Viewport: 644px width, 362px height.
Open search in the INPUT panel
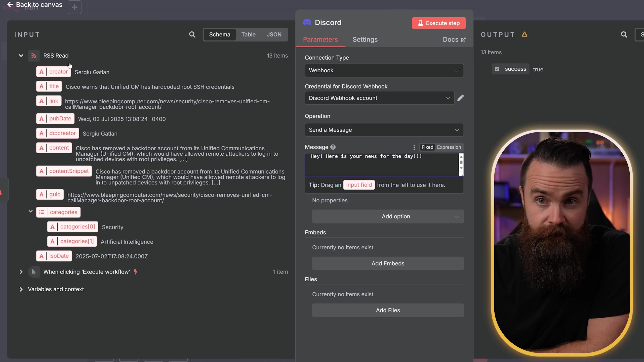click(x=192, y=34)
